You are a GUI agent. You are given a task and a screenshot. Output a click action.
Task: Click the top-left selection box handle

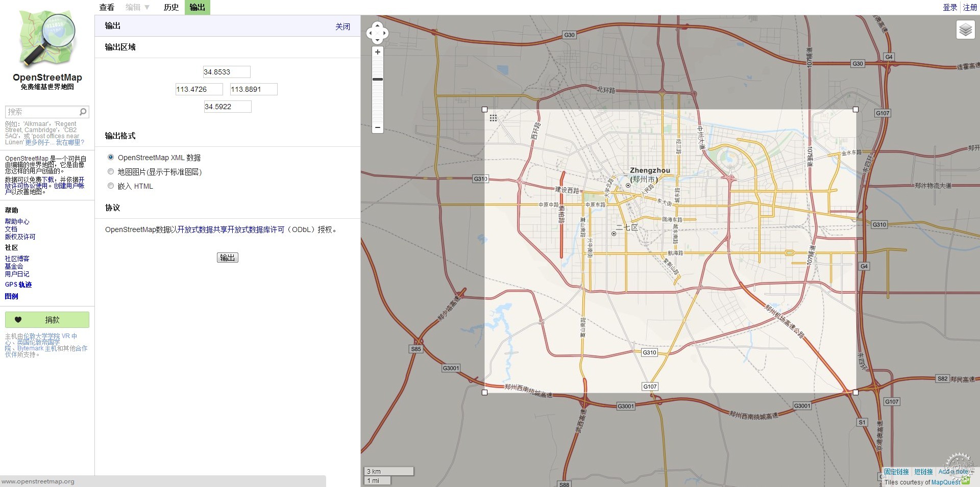485,110
